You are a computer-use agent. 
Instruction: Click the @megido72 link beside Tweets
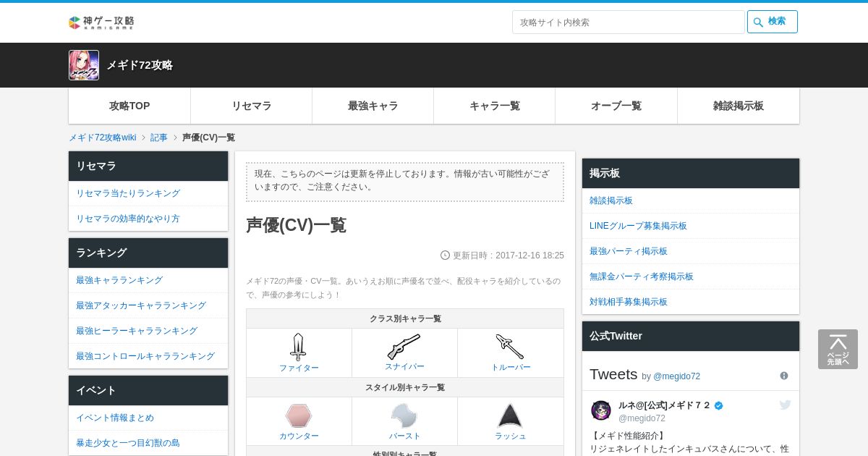point(677,376)
